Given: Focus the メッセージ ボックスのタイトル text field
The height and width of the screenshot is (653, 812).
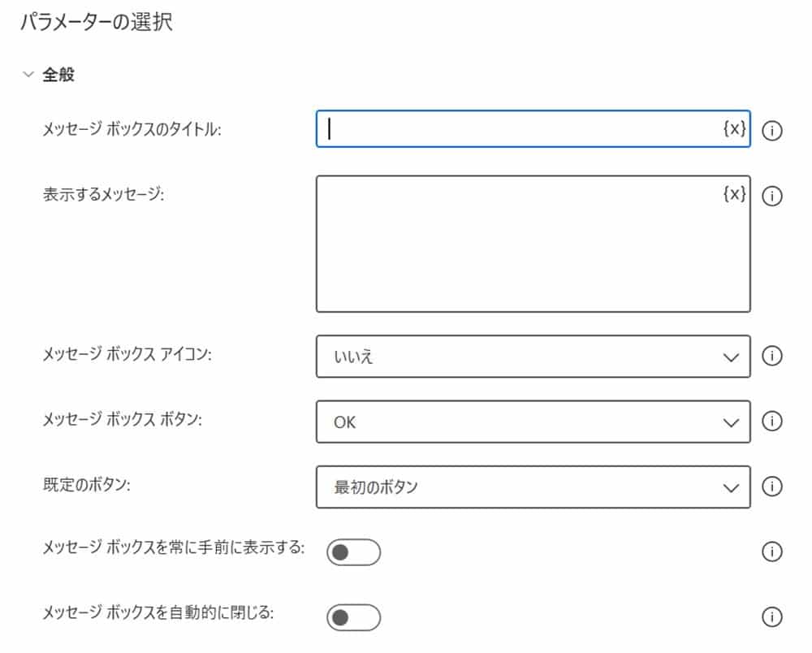Looking at the screenshot, I should coord(520,129).
